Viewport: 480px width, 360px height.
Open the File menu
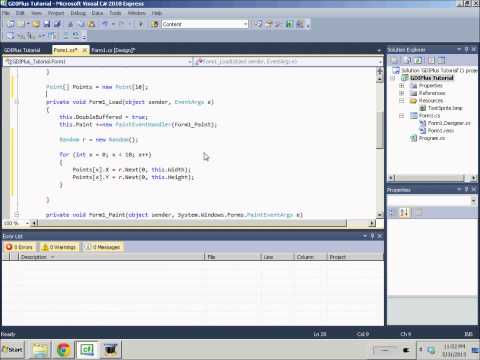click(x=6, y=13)
